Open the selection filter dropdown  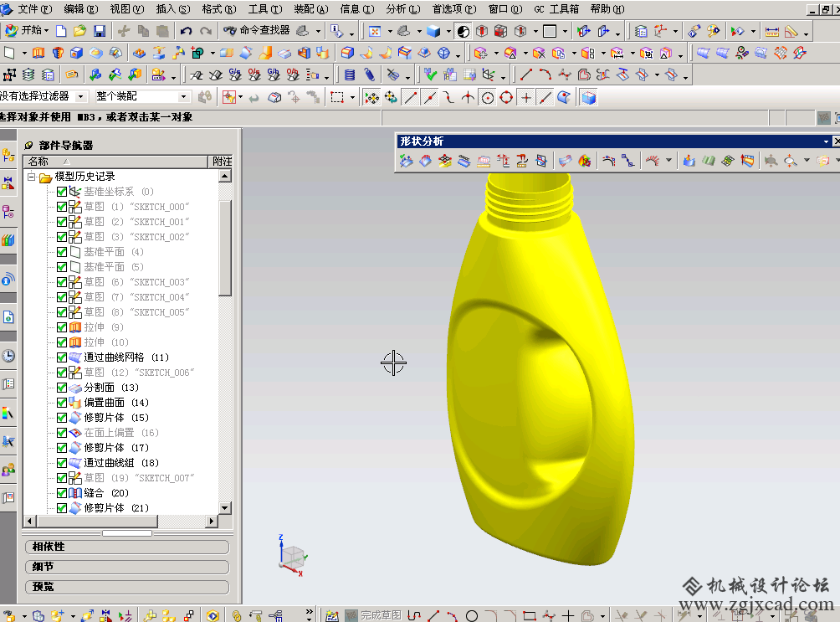[81, 96]
